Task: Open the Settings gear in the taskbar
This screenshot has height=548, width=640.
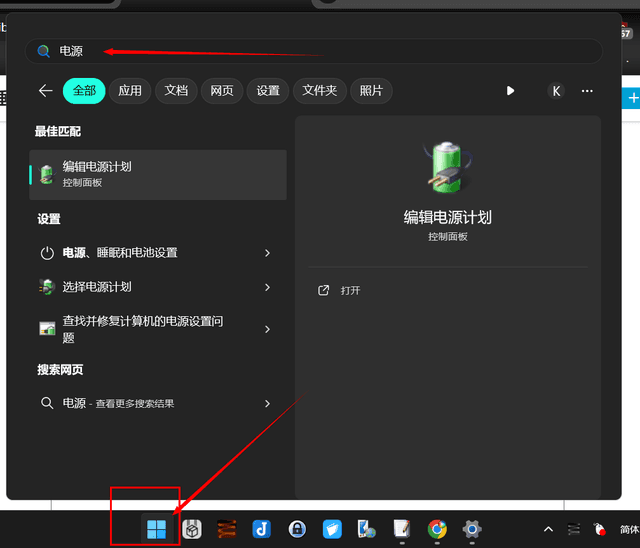Action: pos(472,529)
